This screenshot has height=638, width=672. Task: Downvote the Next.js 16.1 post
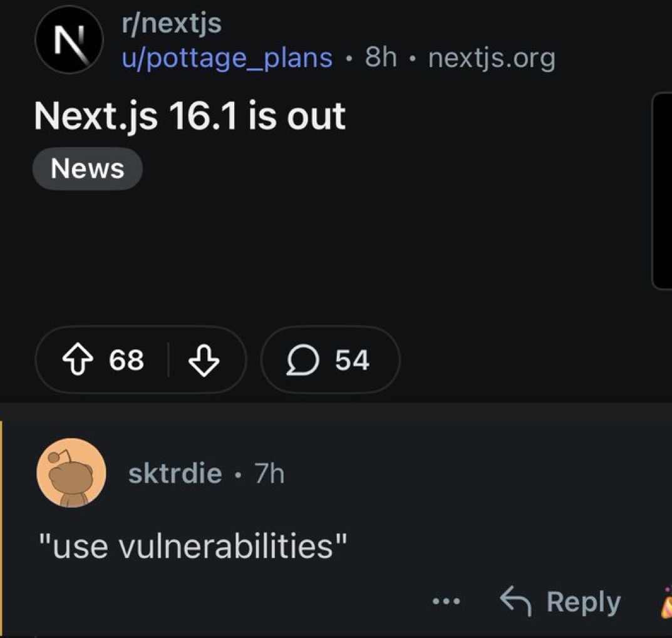204,360
